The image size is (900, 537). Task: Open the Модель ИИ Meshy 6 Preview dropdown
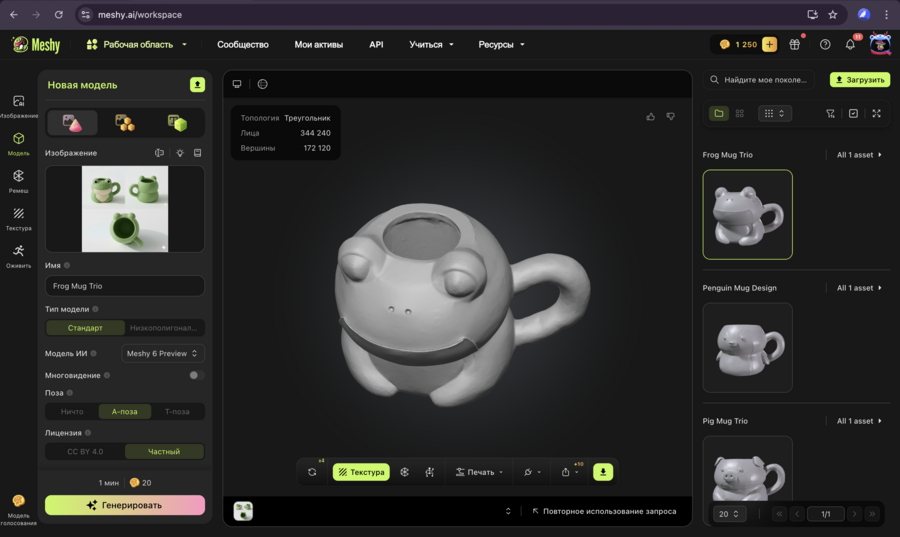click(x=163, y=353)
